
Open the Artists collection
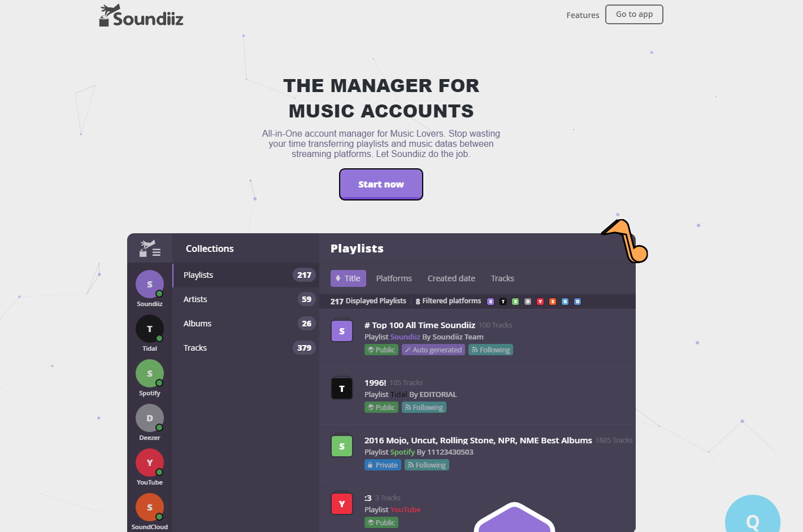tap(246, 299)
